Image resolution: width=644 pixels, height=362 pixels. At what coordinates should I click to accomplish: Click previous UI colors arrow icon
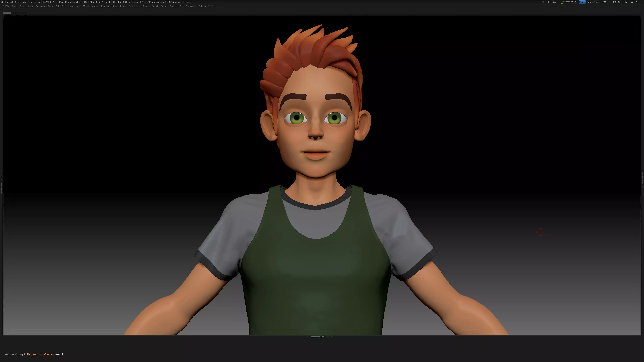click(604, 2)
